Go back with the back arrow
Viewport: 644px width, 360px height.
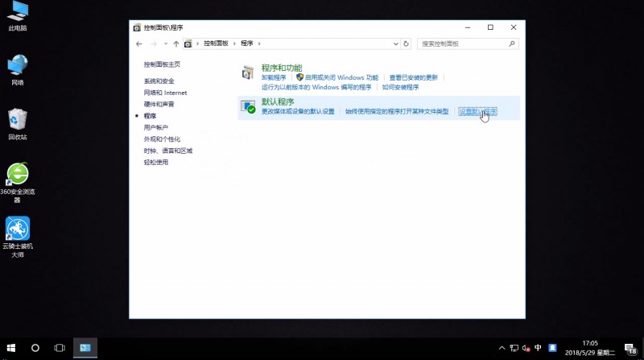coord(138,44)
